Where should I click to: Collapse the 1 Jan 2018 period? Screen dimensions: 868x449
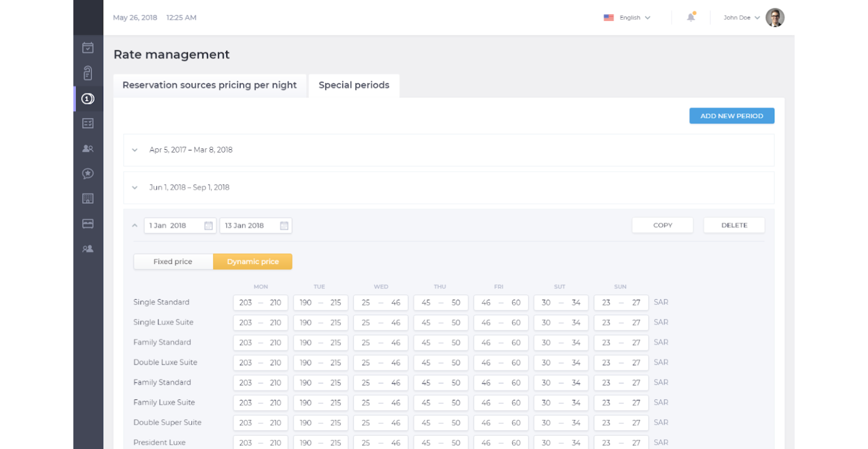click(x=135, y=225)
